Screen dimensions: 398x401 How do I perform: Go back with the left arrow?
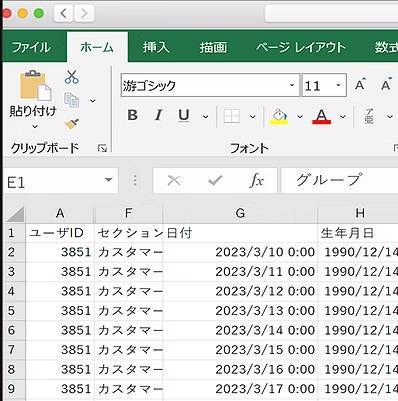coord(63,13)
